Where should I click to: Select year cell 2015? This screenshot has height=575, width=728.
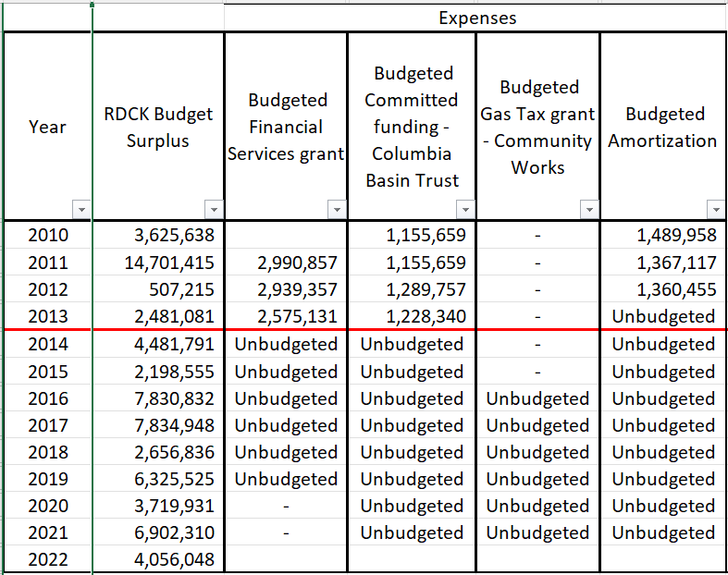47,372
